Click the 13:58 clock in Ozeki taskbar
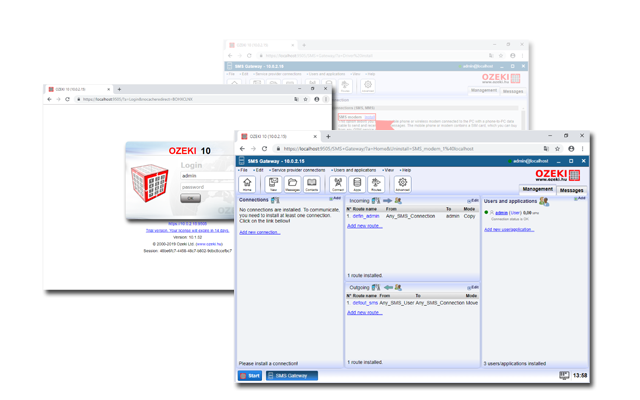Image resolution: width=640 pixels, height=400 pixels. click(580, 375)
